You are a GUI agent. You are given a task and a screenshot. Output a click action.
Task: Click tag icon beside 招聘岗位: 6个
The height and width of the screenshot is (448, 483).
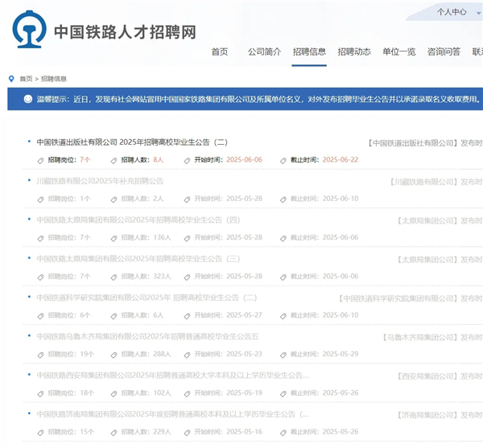(41, 316)
